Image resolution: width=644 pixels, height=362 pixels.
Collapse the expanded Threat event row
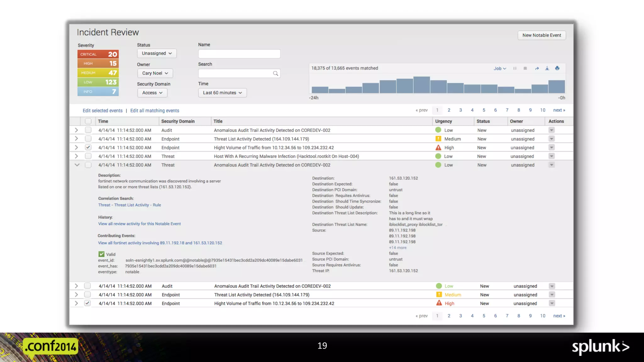(77, 165)
